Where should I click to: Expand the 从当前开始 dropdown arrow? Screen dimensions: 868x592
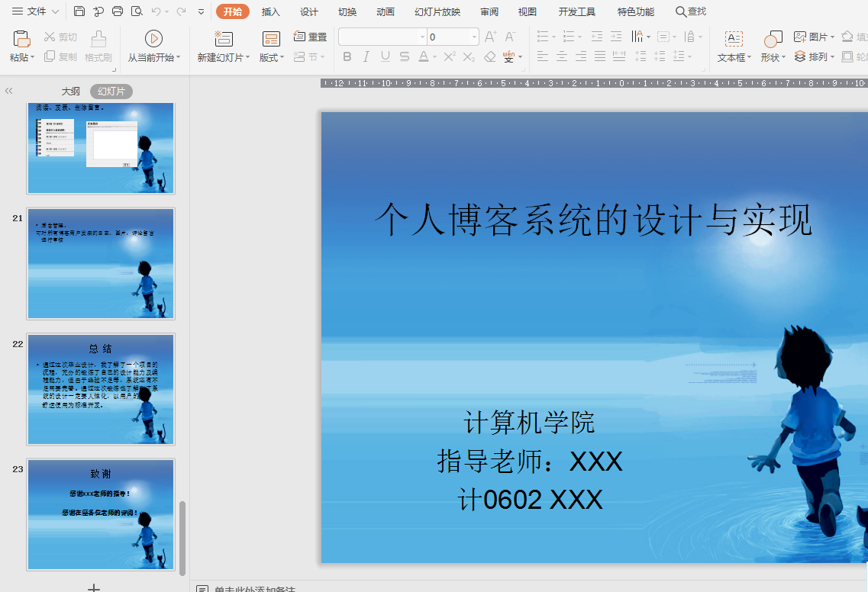pos(178,57)
